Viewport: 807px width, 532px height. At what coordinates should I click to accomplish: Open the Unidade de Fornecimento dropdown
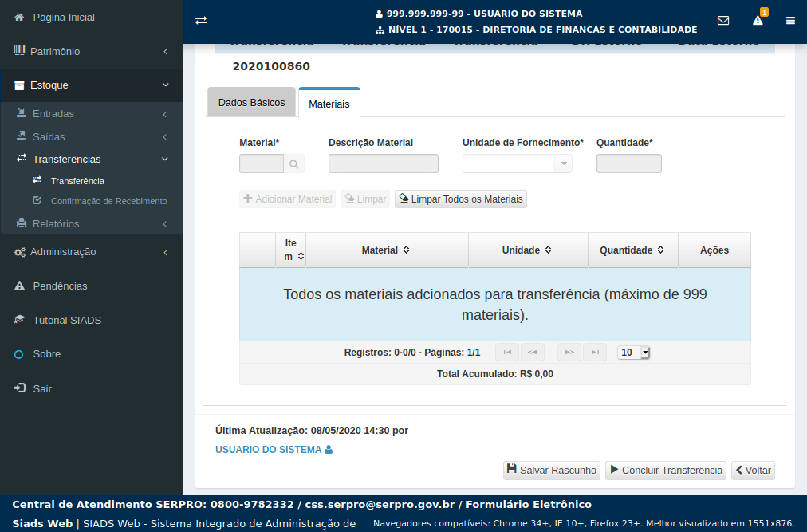(518, 164)
